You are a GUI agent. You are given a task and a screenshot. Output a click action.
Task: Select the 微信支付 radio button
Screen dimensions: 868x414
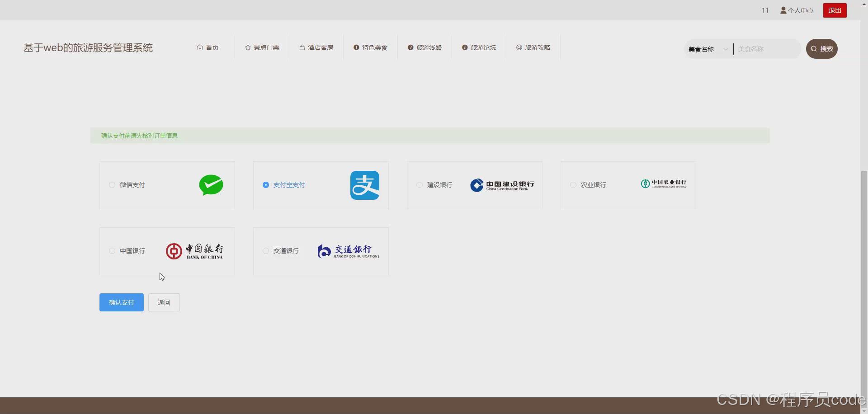tap(112, 185)
